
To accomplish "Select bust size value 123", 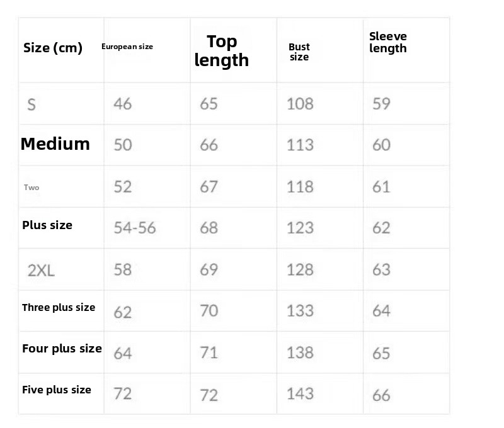I will (x=300, y=228).
